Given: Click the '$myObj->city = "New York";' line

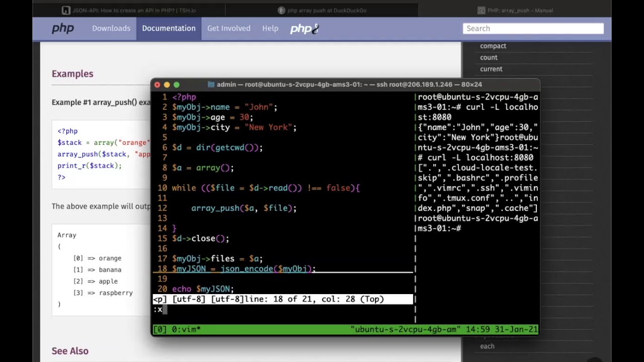Looking at the screenshot, I should [234, 127].
